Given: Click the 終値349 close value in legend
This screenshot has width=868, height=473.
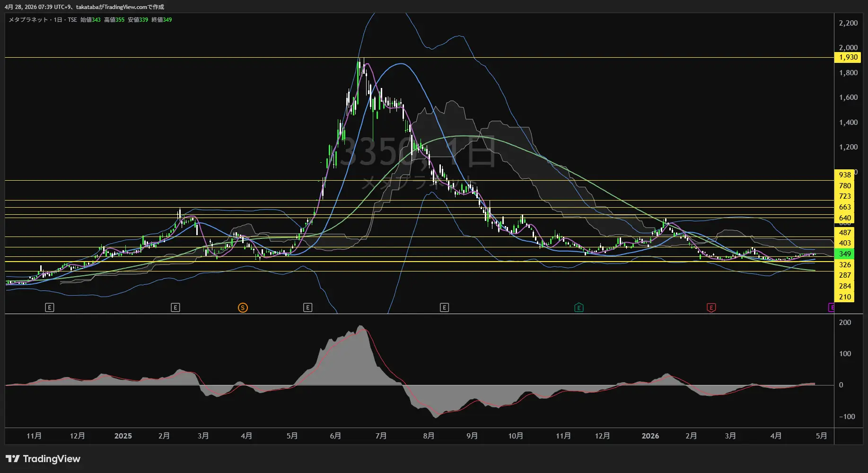Looking at the screenshot, I should pos(161,20).
